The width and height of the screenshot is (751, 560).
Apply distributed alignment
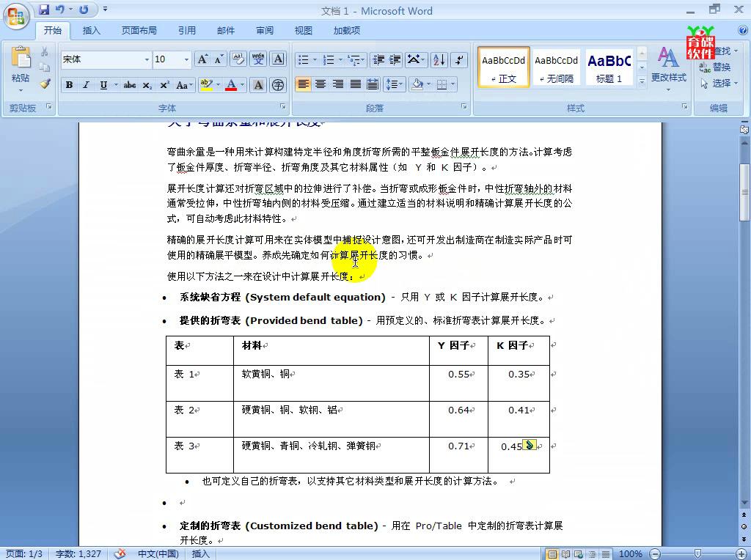tap(373, 85)
